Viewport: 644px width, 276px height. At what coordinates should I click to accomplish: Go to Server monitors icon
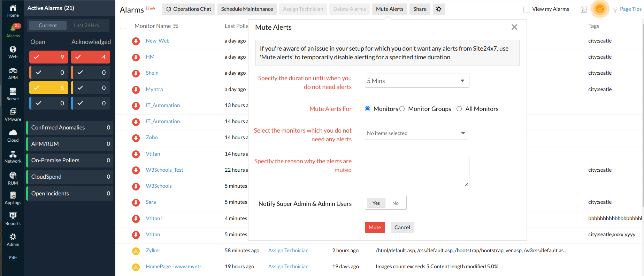pyautogui.click(x=13, y=94)
